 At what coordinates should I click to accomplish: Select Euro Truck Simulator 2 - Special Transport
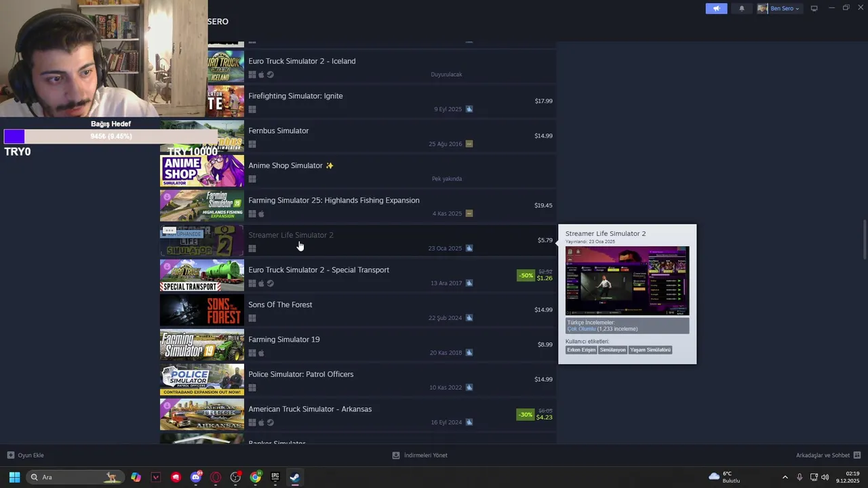pyautogui.click(x=319, y=270)
